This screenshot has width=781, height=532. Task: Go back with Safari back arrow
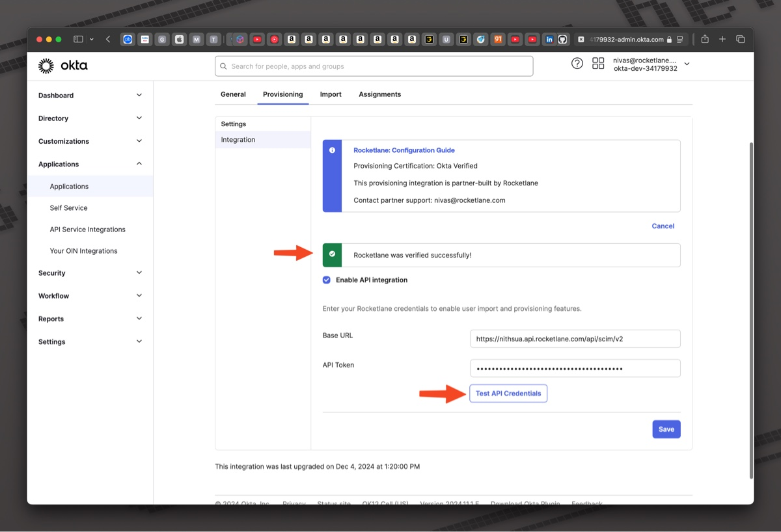(108, 39)
